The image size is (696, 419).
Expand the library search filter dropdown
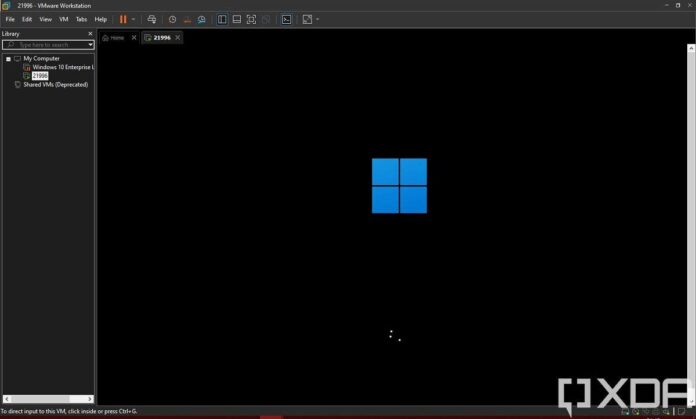90,45
